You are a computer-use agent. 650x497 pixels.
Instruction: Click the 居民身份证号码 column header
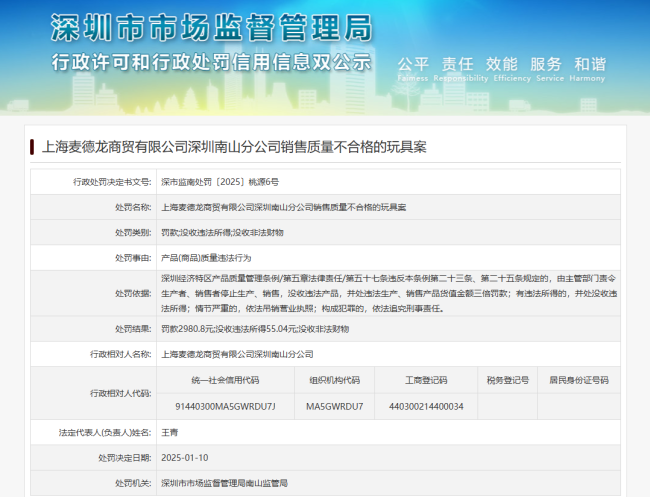click(x=579, y=380)
